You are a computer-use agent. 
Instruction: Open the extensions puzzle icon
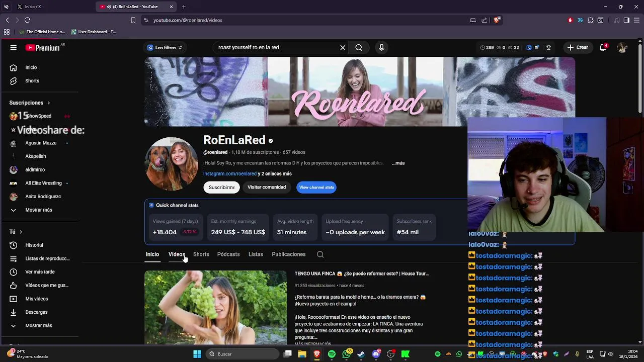click(x=590, y=20)
